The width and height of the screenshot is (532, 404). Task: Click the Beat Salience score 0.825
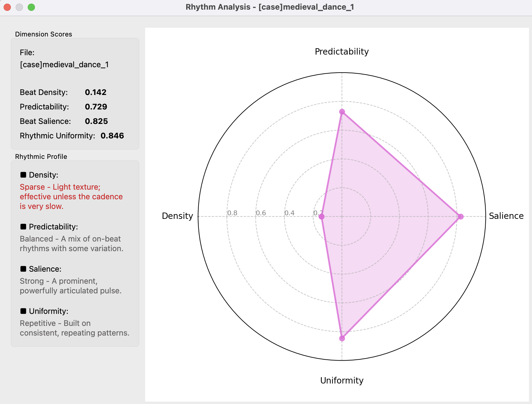pyautogui.click(x=96, y=121)
